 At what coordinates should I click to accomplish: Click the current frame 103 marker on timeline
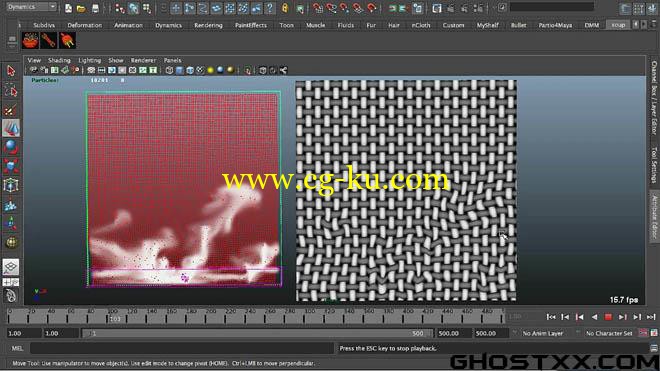(114, 319)
